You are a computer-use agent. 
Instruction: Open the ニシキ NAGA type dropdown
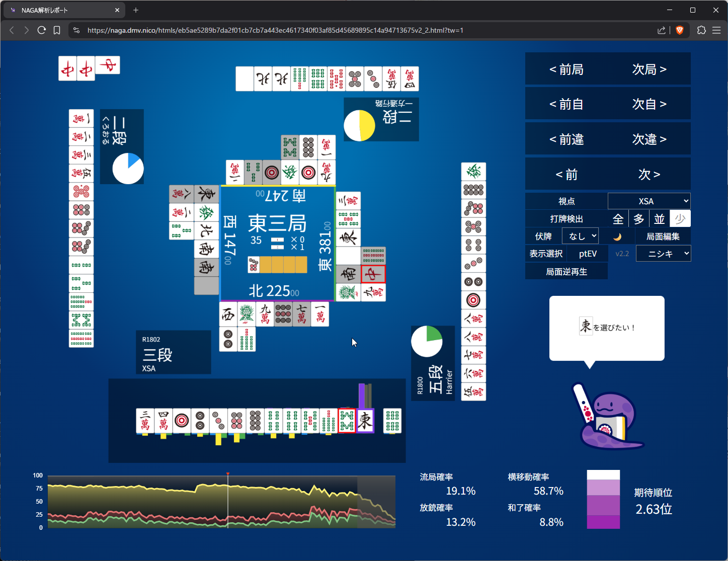(663, 254)
